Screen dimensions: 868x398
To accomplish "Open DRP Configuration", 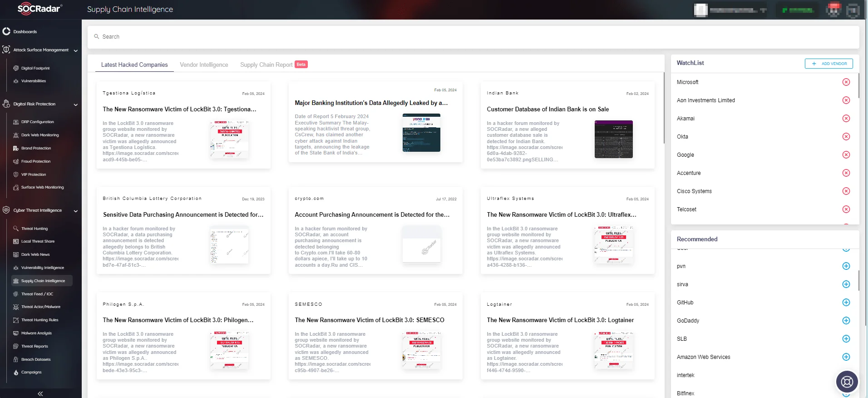I will [38, 122].
